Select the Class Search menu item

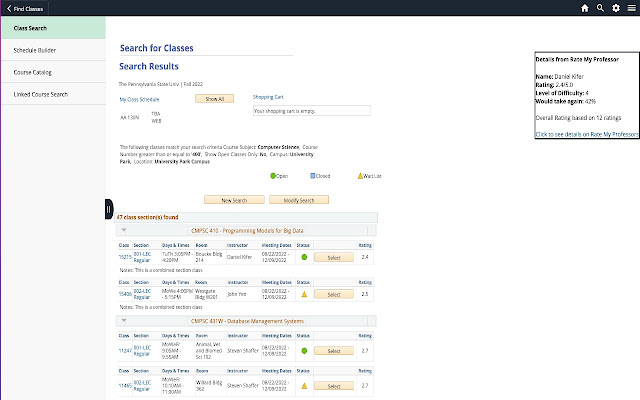click(53, 28)
